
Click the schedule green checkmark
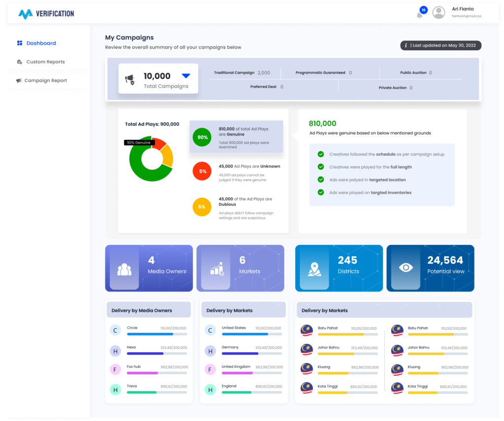321,154
